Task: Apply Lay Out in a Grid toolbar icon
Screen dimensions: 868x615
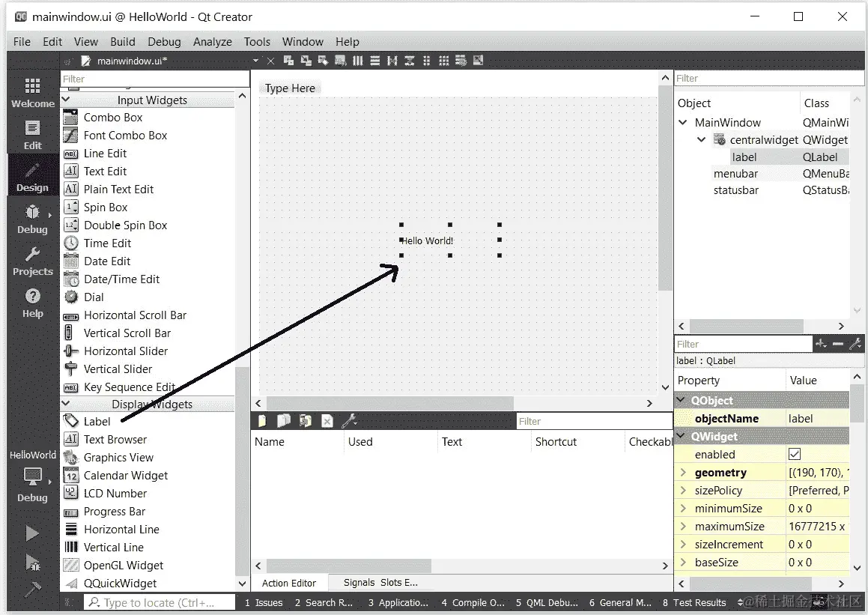Action: (443, 61)
